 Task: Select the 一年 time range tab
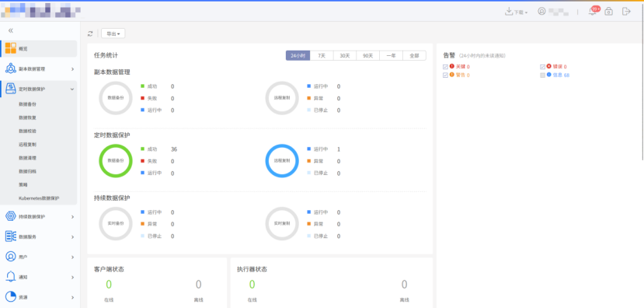pos(391,55)
